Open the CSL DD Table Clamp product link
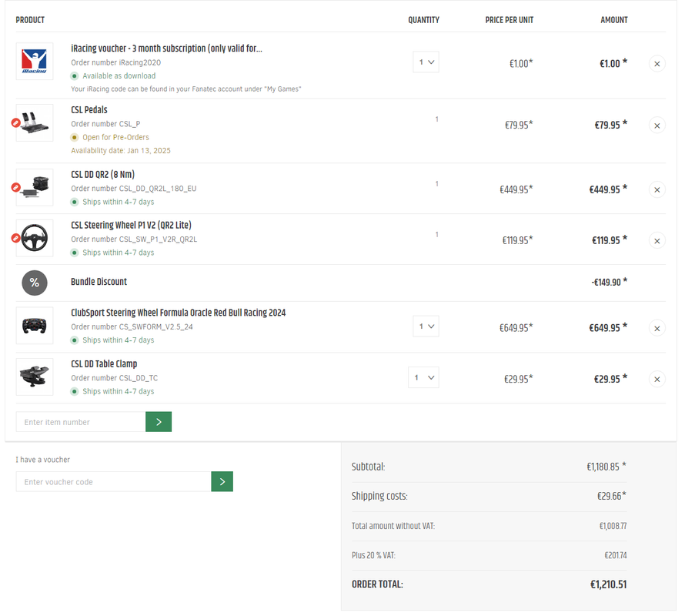The image size is (685, 616). pyautogui.click(x=104, y=364)
